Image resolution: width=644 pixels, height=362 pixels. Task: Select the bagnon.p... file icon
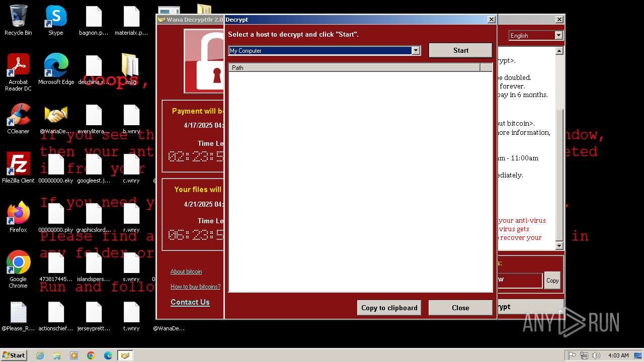click(94, 20)
